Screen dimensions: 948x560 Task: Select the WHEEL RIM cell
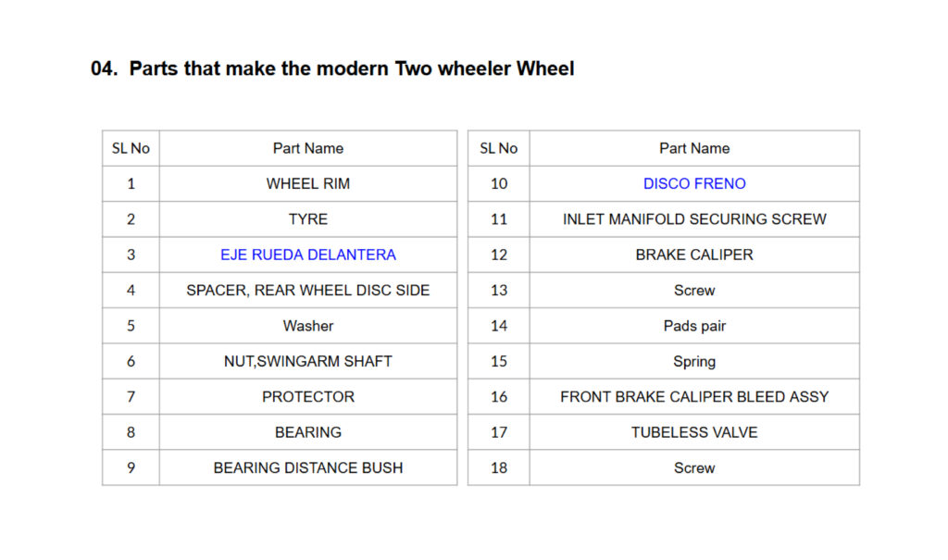pos(307,183)
